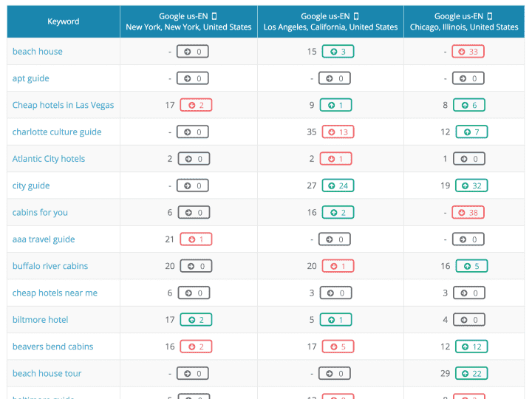
Task: Click the mobile device icon in the Chicago header
Action: pyautogui.click(x=490, y=16)
